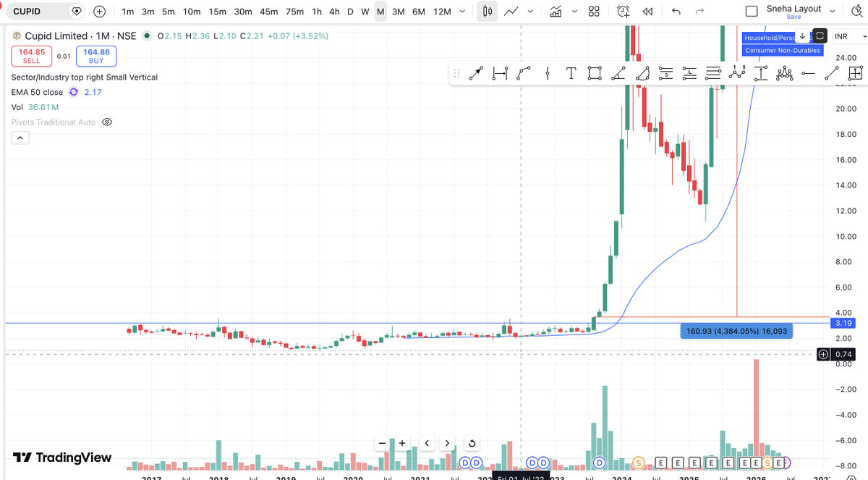Toggle the auto-fit scale icon near INR

[820, 35]
